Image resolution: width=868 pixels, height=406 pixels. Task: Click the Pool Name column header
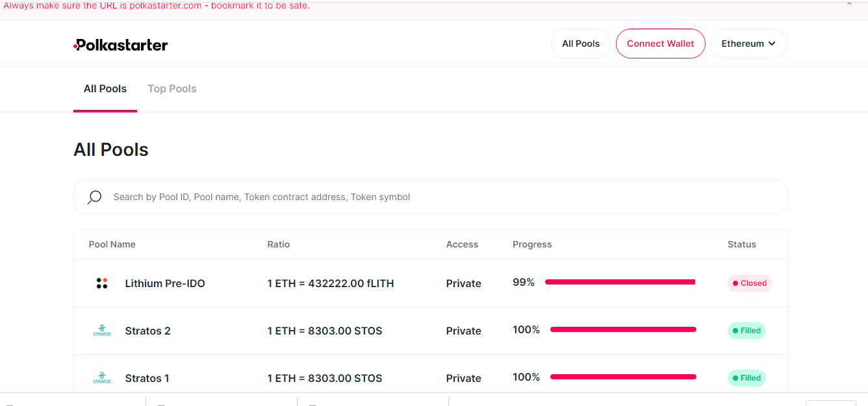click(x=112, y=244)
